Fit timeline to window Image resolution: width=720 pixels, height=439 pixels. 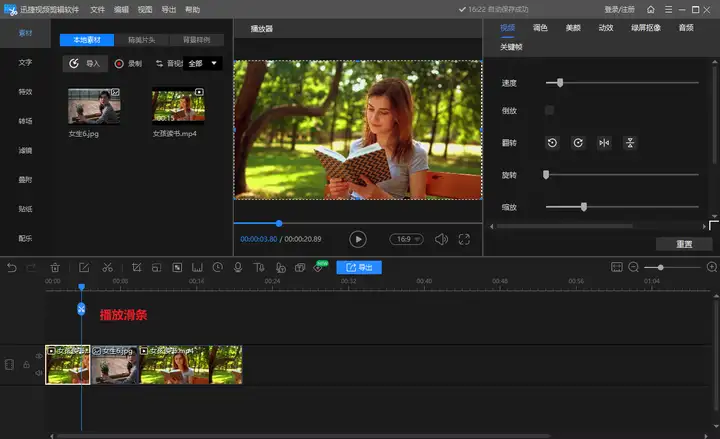click(x=617, y=267)
